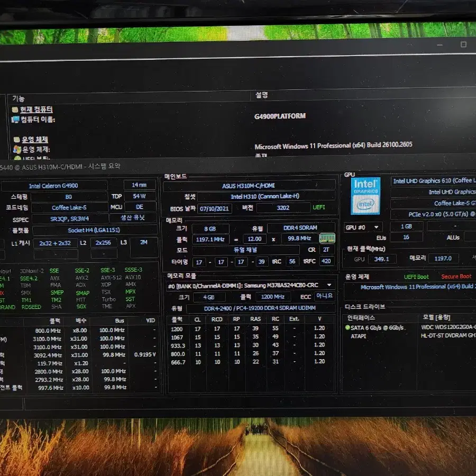Click the Intel H310 (Cannon Lake-H) chipset field
This screenshot has height=476, width=476.
point(265,196)
